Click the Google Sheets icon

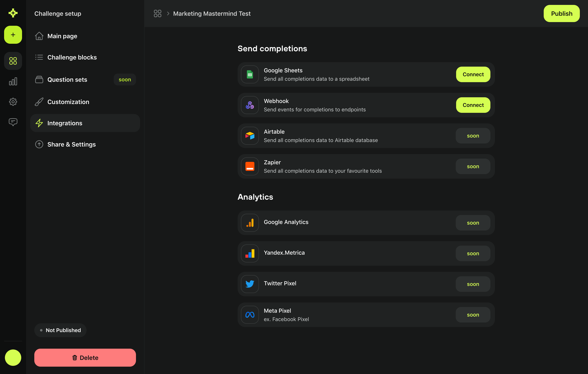pyautogui.click(x=250, y=74)
